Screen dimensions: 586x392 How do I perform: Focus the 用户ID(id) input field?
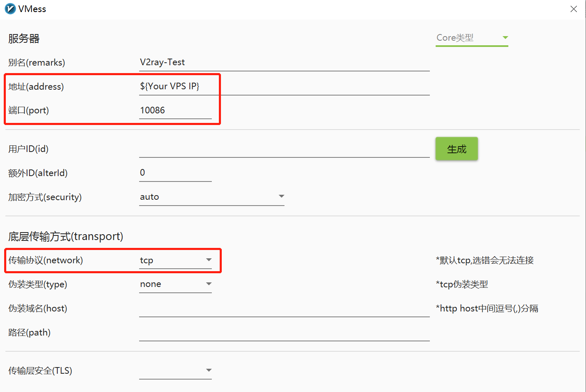pyautogui.click(x=284, y=149)
